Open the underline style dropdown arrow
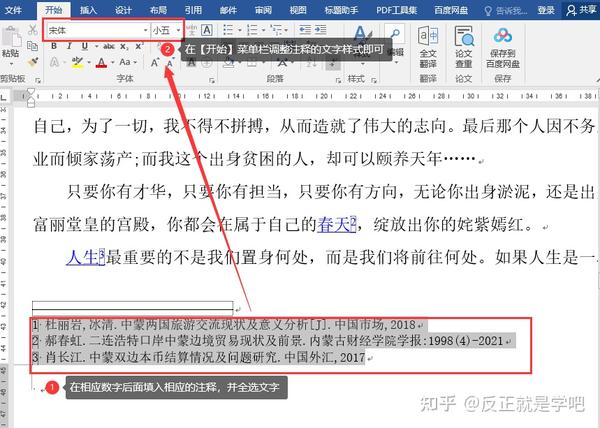 coord(96,47)
